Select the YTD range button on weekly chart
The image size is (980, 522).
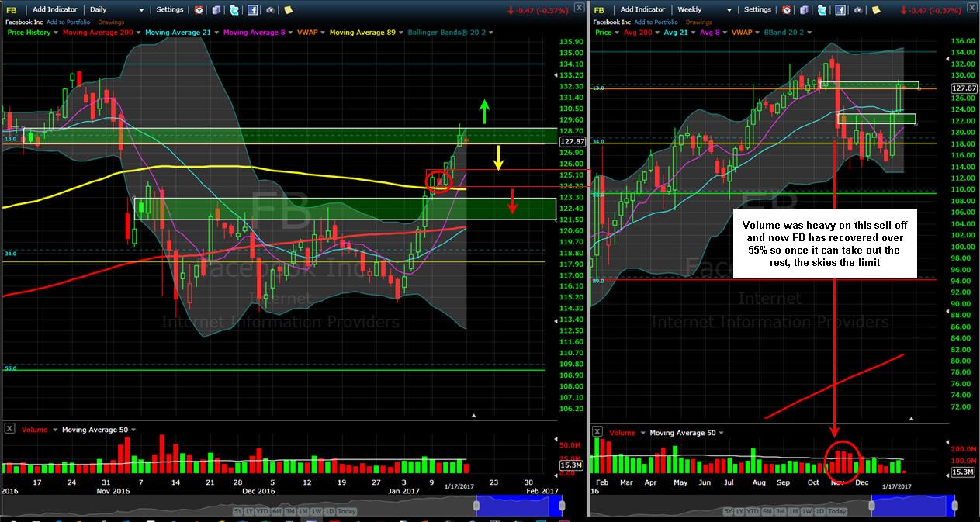[x=754, y=511]
